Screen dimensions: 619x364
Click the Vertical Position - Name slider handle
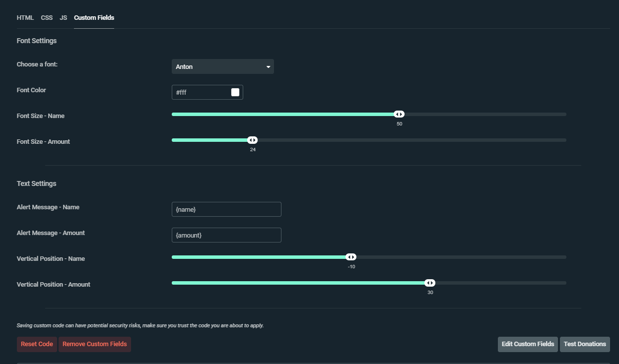click(351, 257)
